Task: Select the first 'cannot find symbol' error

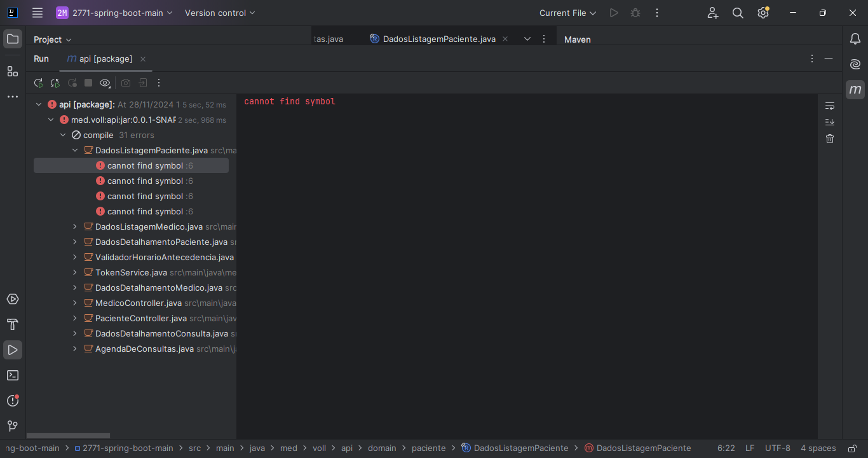Action: click(131, 165)
